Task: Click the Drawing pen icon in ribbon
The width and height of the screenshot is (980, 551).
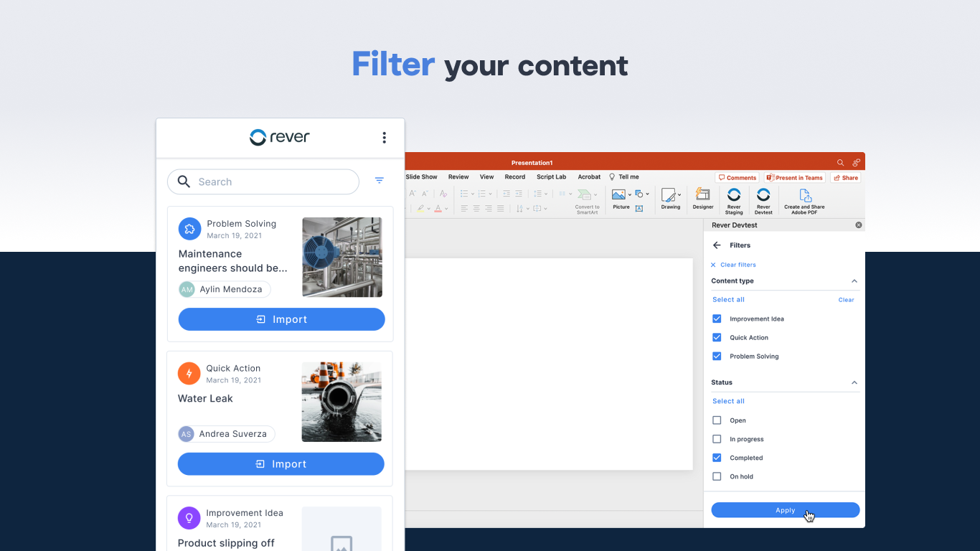Action: 668,194
